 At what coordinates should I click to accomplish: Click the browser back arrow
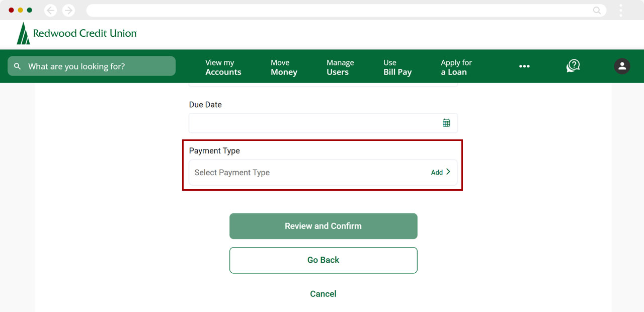tap(51, 10)
